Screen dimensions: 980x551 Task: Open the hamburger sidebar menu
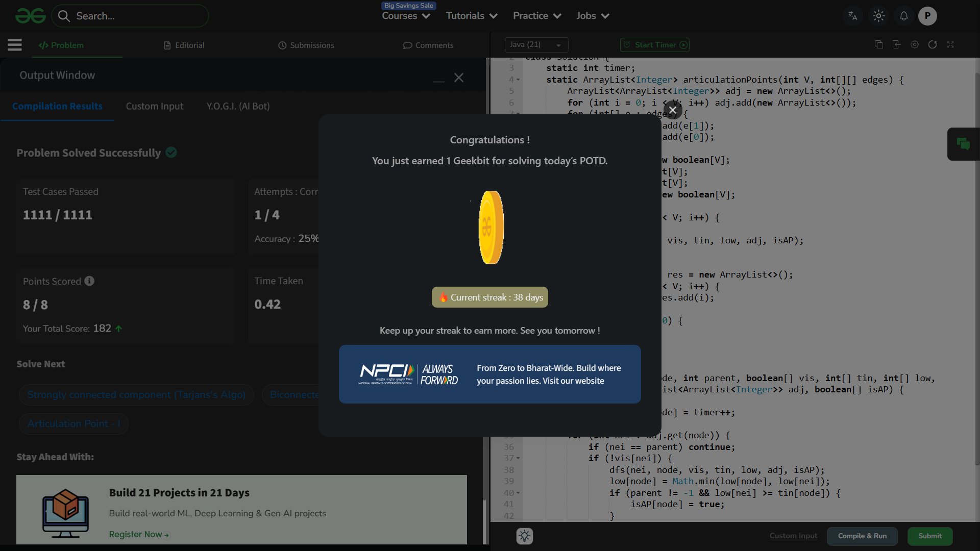coord(15,45)
